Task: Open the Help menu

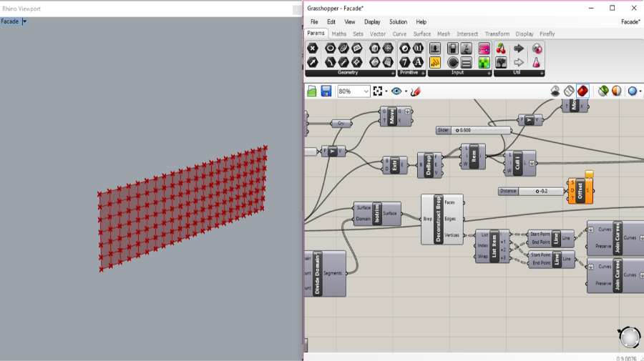Action: (421, 21)
